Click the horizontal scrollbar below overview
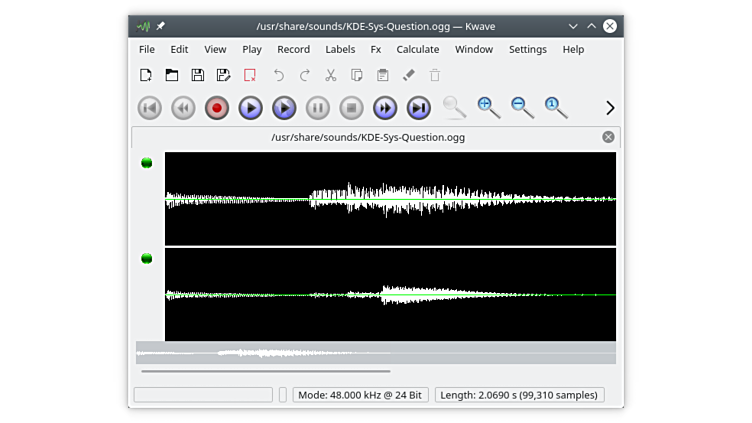Viewport: 752px width, 423px height. 266,371
